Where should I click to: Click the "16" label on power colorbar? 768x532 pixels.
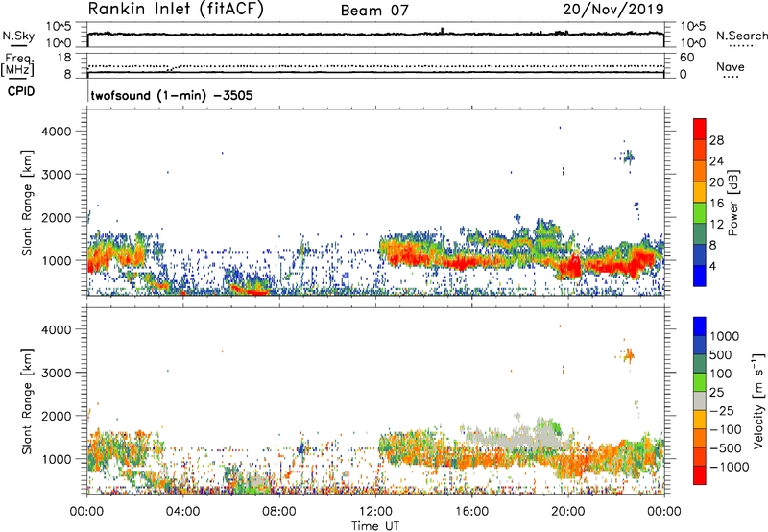tap(716, 204)
